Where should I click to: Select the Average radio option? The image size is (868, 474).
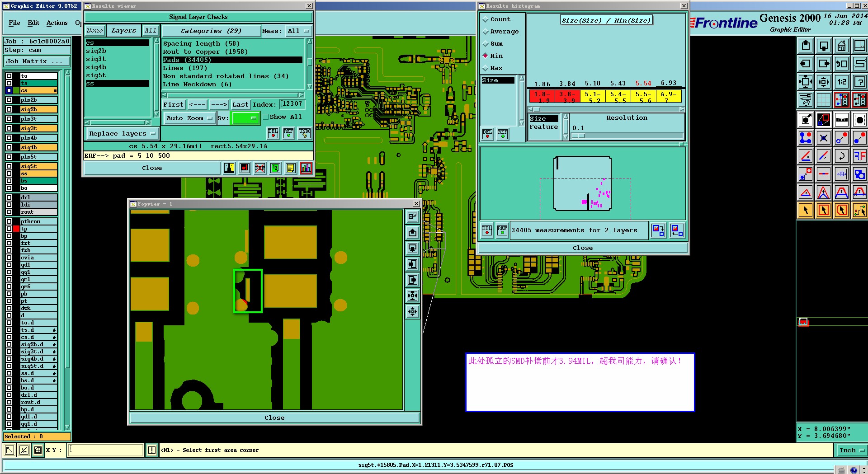[x=500, y=32]
